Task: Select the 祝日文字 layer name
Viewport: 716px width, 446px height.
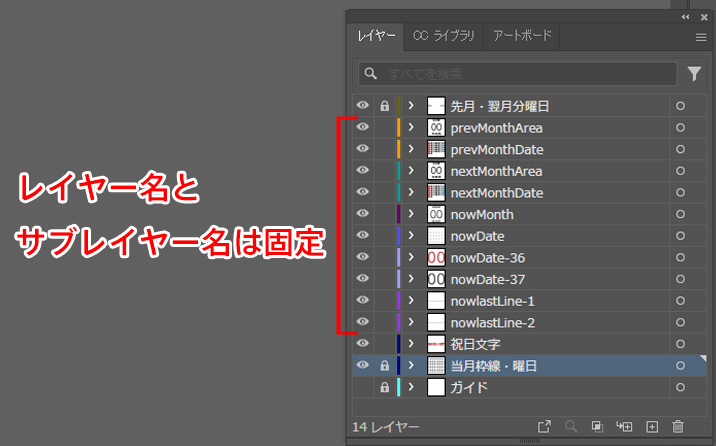Action: (475, 344)
